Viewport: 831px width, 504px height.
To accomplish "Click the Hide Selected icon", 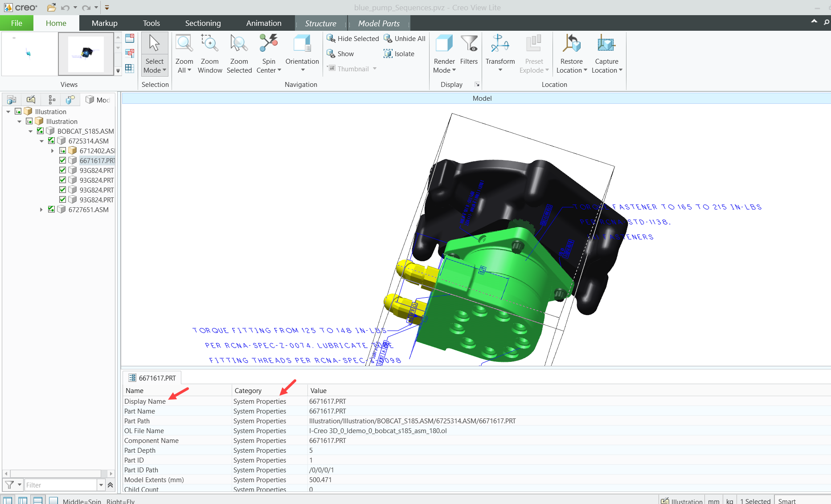I will (x=331, y=39).
